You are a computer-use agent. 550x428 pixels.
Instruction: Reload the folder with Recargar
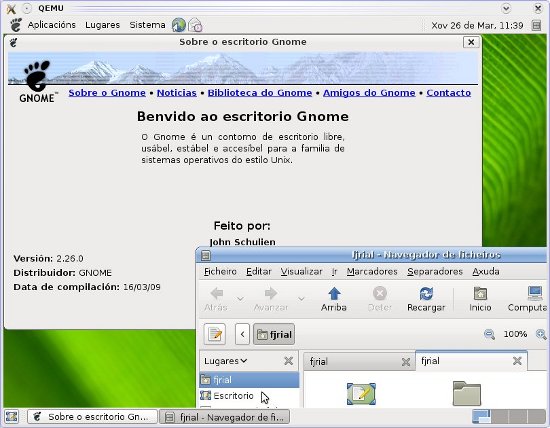[426, 299]
